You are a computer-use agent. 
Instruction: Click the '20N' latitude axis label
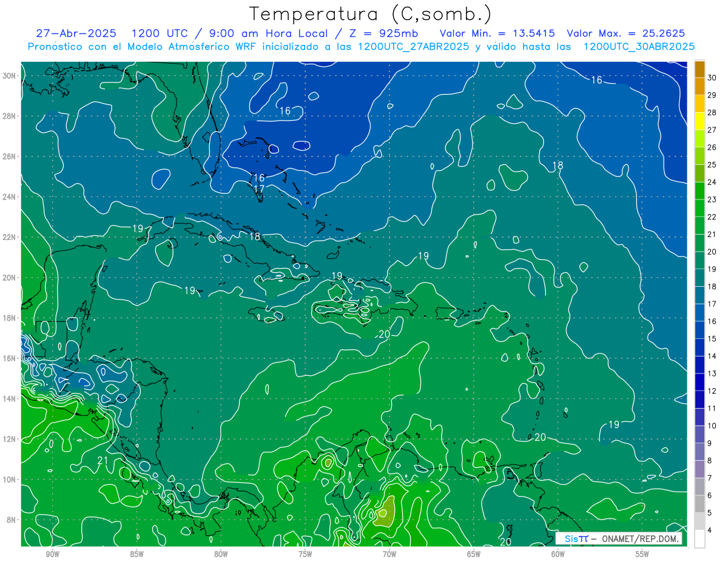(x=9, y=278)
